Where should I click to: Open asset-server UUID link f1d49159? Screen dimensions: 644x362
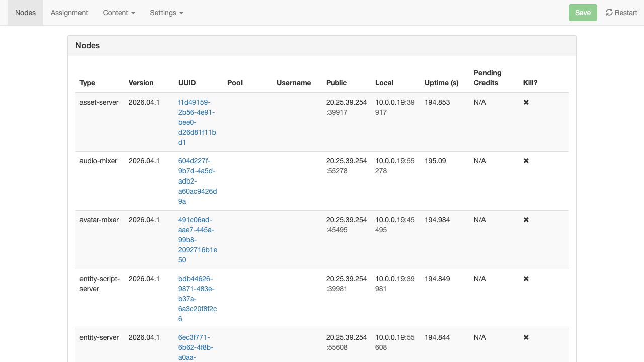pos(197,122)
